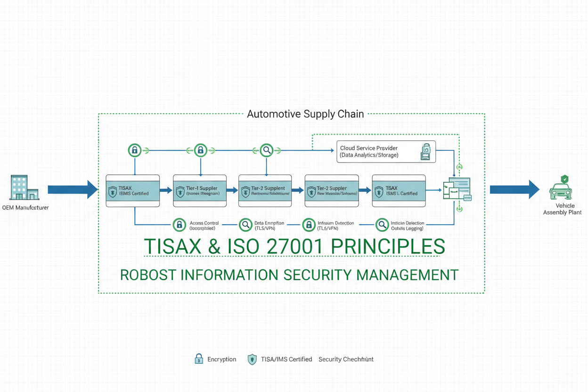Image resolution: width=588 pixels, height=392 pixels.
Task: Select the Access Control lock icon
Action: (179, 225)
